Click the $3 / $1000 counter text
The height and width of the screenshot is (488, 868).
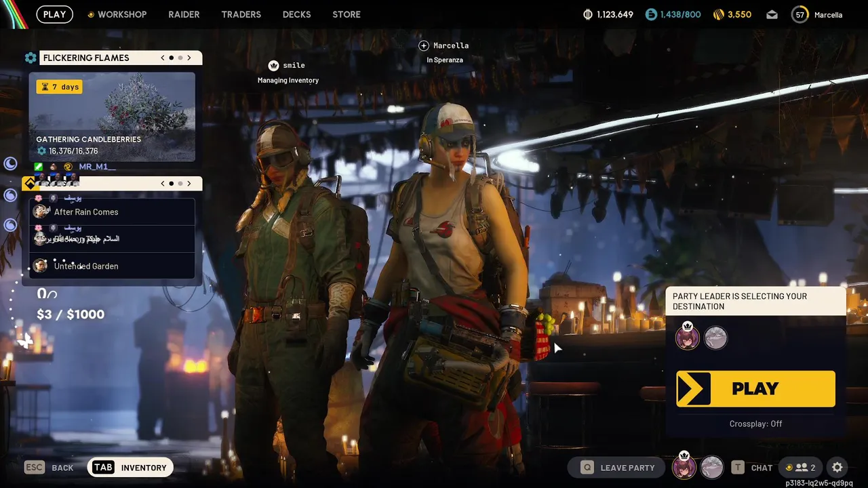coord(71,314)
